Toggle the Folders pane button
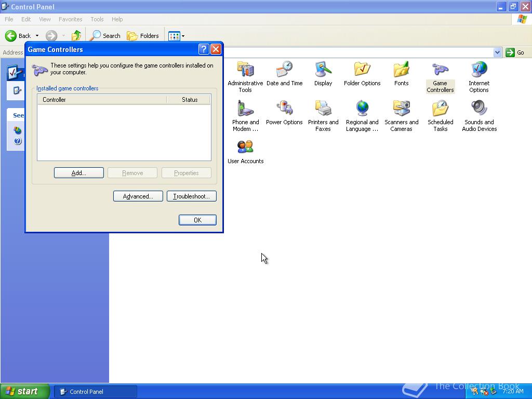The width and height of the screenshot is (532, 399). 143,36
